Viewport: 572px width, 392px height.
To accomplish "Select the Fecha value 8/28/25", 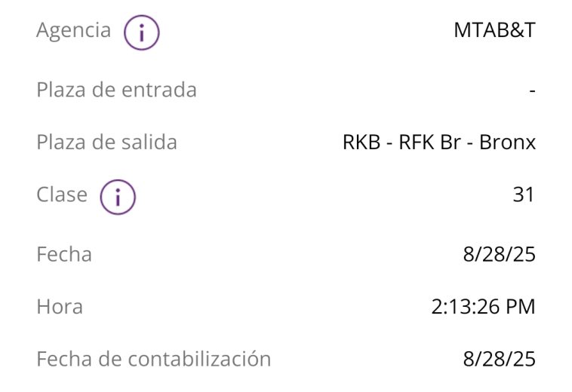I will point(499,254).
